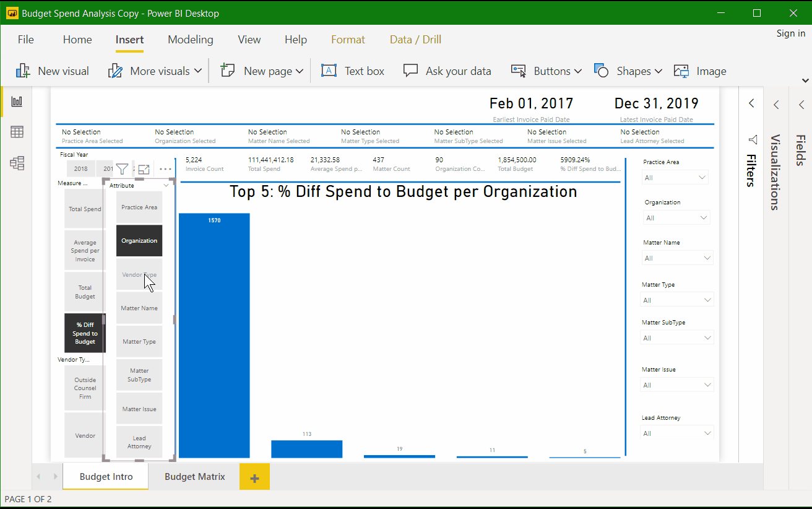Select the Budget Intro page tab

pyautogui.click(x=106, y=477)
